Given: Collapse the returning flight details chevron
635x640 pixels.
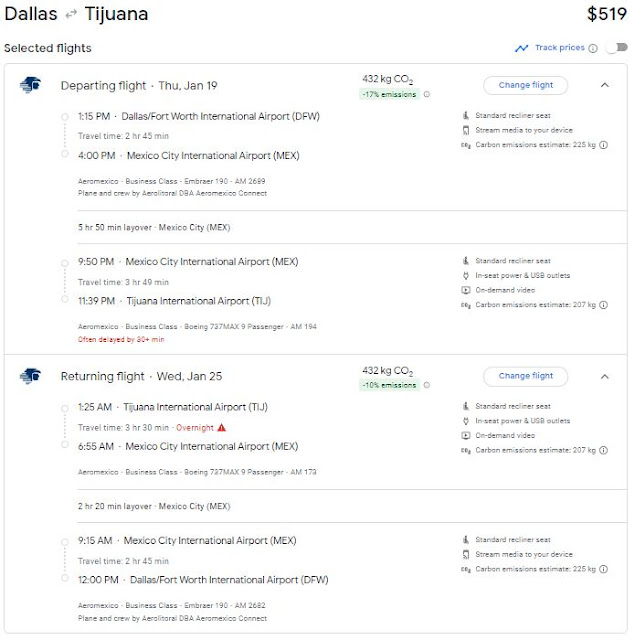Looking at the screenshot, I should [604, 376].
